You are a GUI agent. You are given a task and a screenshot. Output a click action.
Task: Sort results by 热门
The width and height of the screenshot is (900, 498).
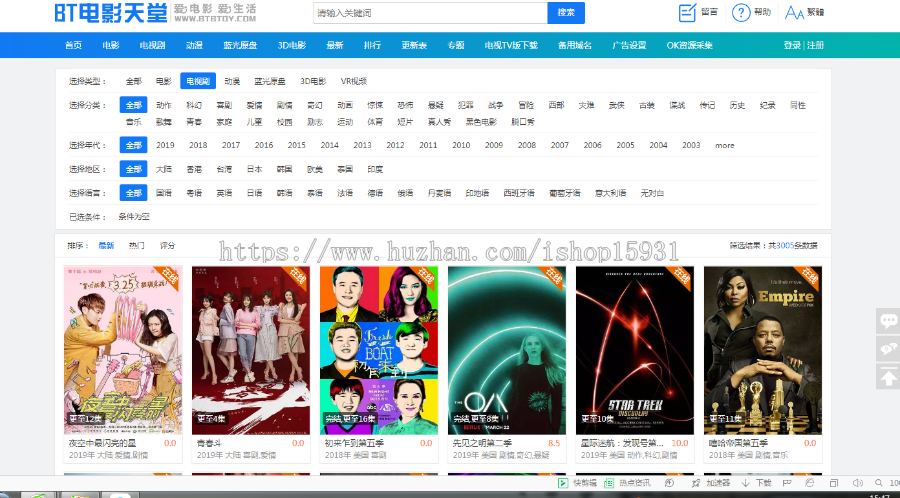tap(137, 246)
